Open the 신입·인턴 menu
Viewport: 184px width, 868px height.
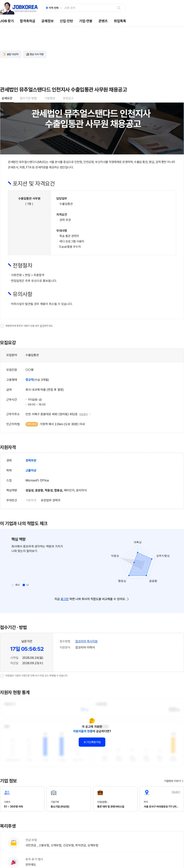pyautogui.click(x=66, y=21)
